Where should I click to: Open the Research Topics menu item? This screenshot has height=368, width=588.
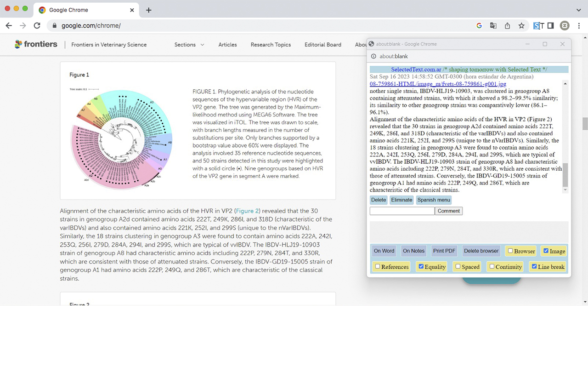pos(271,45)
